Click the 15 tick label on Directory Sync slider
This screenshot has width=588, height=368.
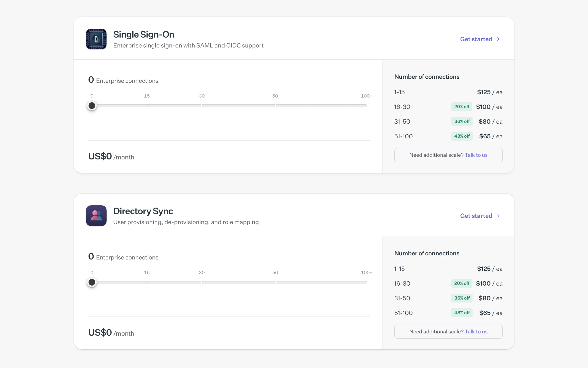click(147, 273)
